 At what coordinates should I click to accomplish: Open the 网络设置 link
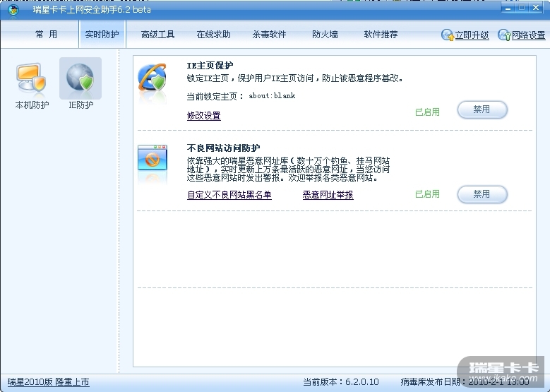tap(528, 35)
